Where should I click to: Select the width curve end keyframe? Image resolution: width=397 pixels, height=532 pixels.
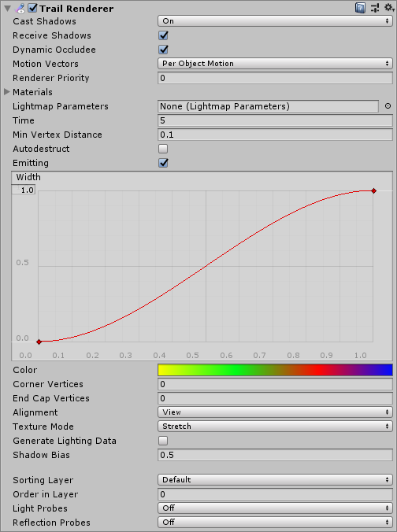point(373,191)
